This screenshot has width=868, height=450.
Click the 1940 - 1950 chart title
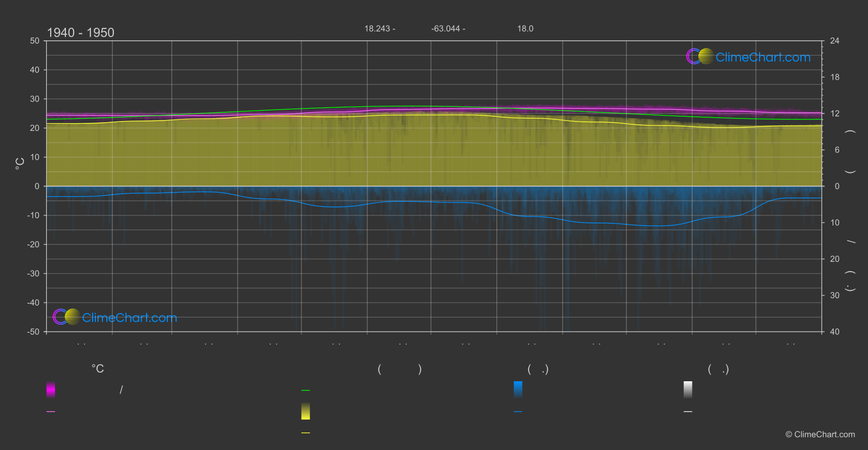[x=81, y=33]
